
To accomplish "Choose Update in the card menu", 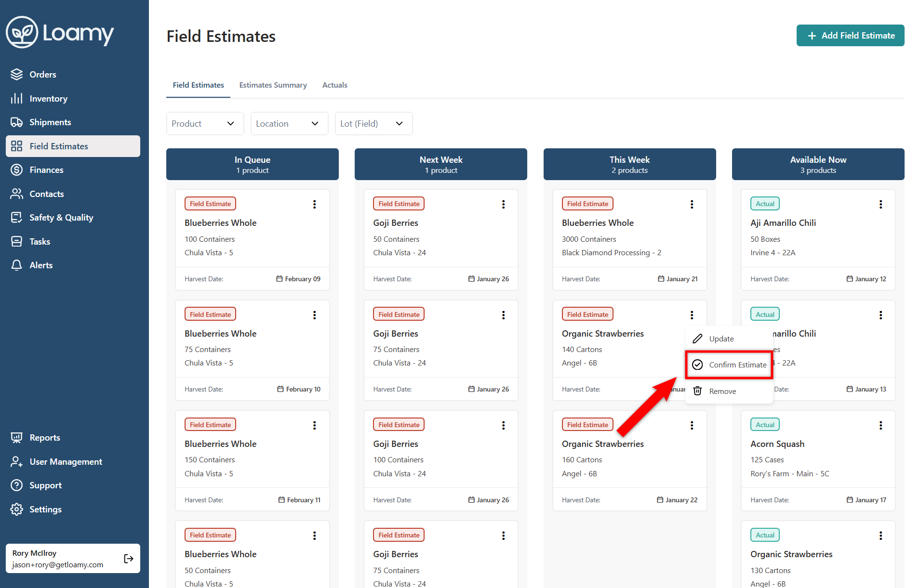I will click(x=721, y=339).
